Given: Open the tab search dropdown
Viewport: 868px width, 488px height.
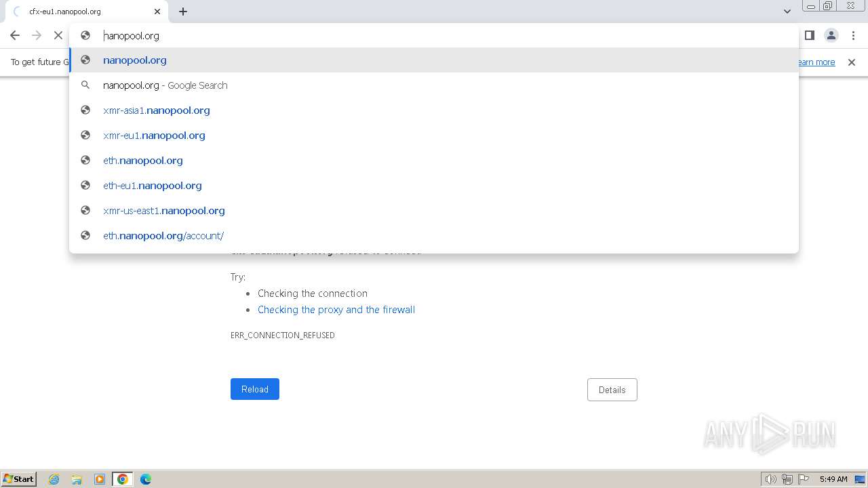Looking at the screenshot, I should [x=787, y=12].
